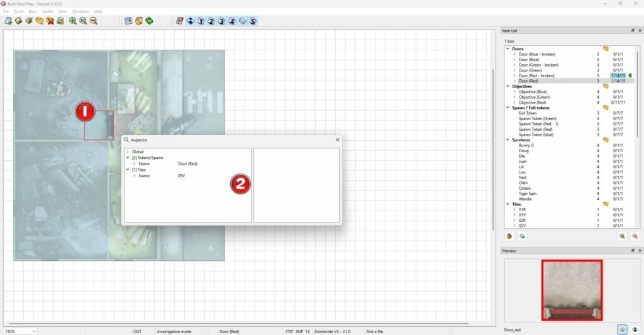Click the rotate icon in Preview panel
Viewport: 644px width, 335px height.
pos(635,329)
